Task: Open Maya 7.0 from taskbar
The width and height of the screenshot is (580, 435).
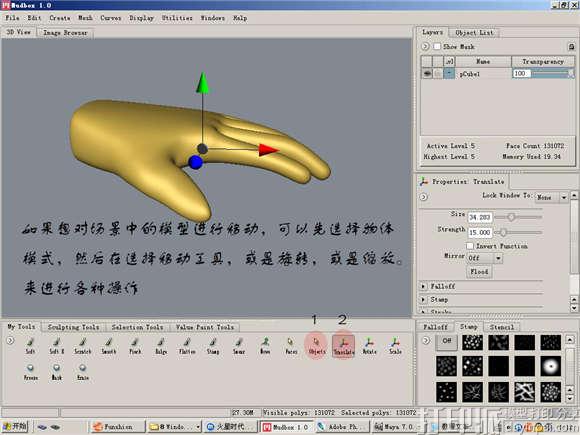Action: pyautogui.click(x=397, y=427)
